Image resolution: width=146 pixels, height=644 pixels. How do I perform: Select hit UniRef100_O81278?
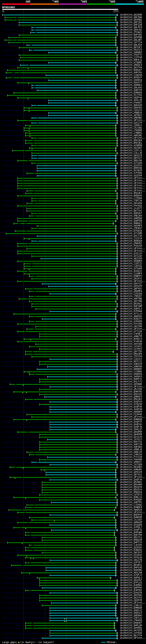(131, 560)
